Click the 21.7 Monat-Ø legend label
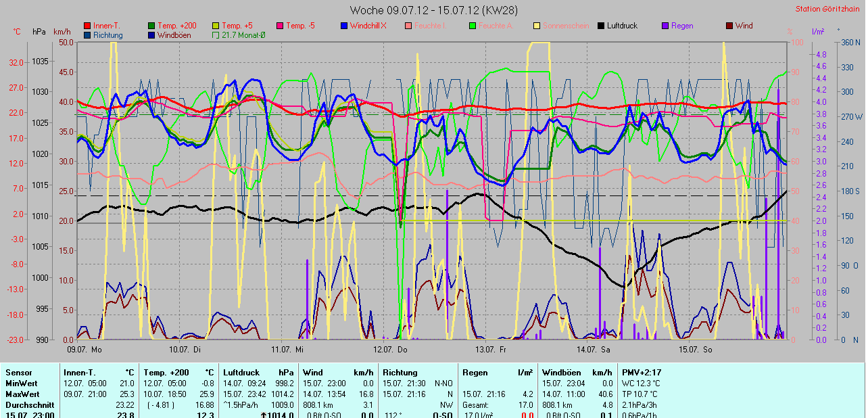Viewport: 868px width, 418px height. tap(243, 34)
